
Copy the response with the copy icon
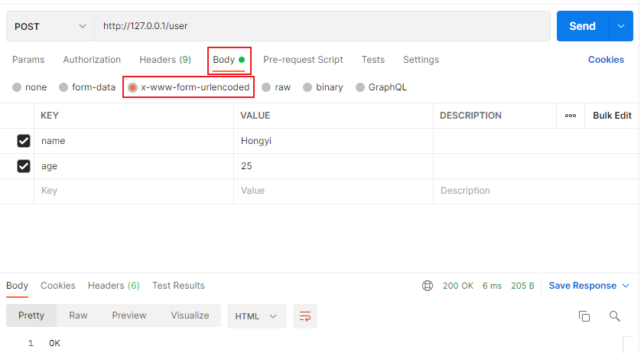584,316
